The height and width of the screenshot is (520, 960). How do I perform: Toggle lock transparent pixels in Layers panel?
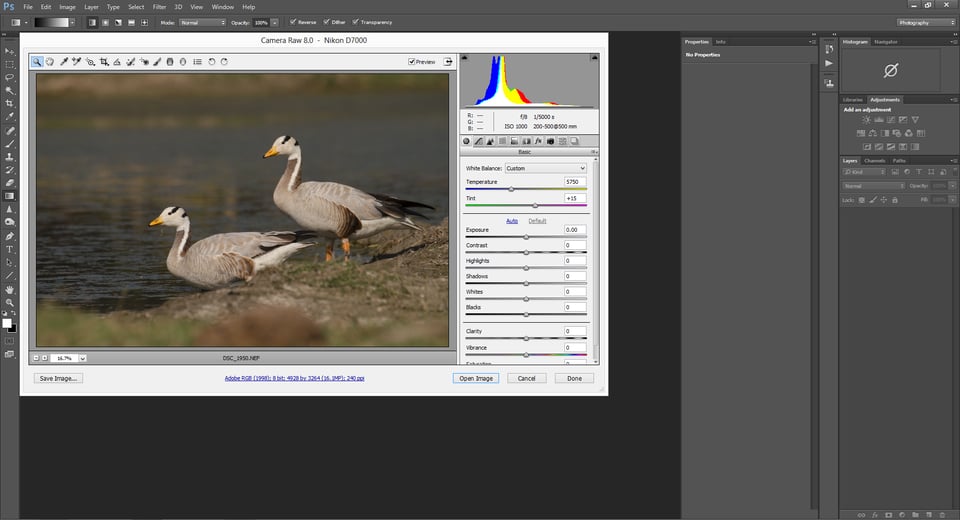[862, 200]
